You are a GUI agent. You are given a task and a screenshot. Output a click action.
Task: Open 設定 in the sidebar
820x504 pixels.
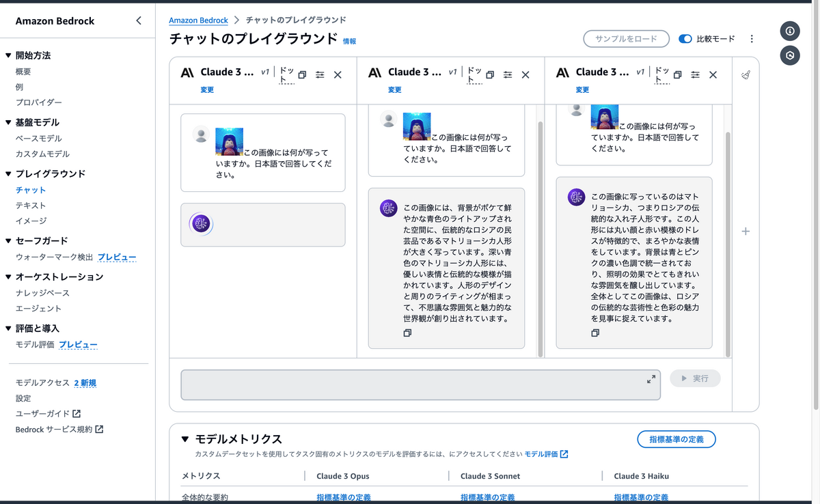pos(23,398)
